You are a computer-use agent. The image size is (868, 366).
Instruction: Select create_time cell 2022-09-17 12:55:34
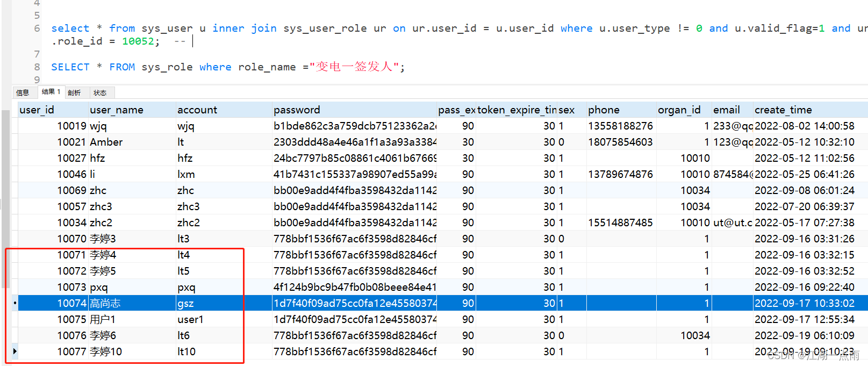(810, 319)
